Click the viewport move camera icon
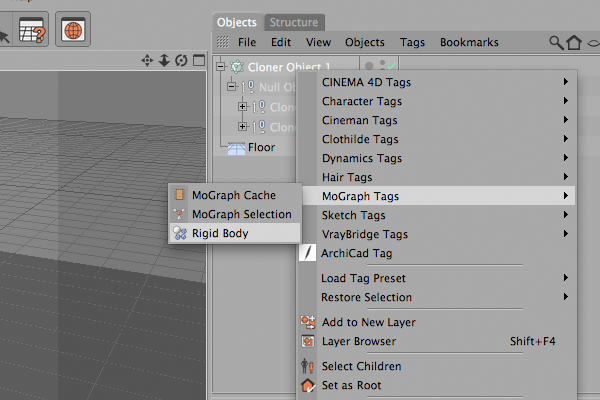The image size is (600, 400). [147, 60]
